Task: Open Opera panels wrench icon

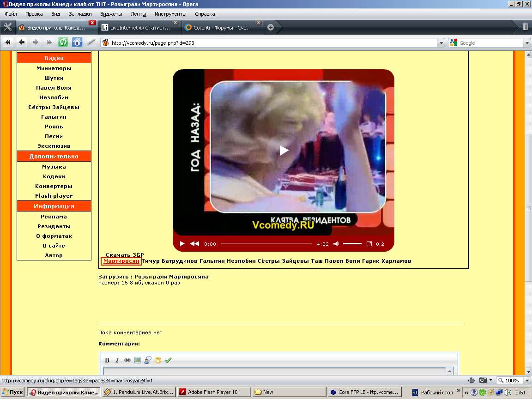Action: pos(7,27)
